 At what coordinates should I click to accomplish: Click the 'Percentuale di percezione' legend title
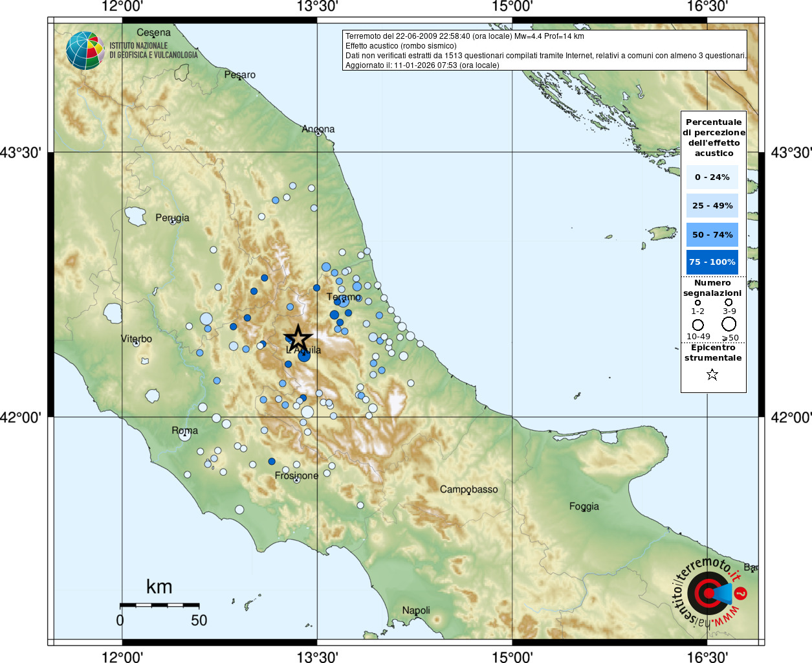click(x=714, y=137)
